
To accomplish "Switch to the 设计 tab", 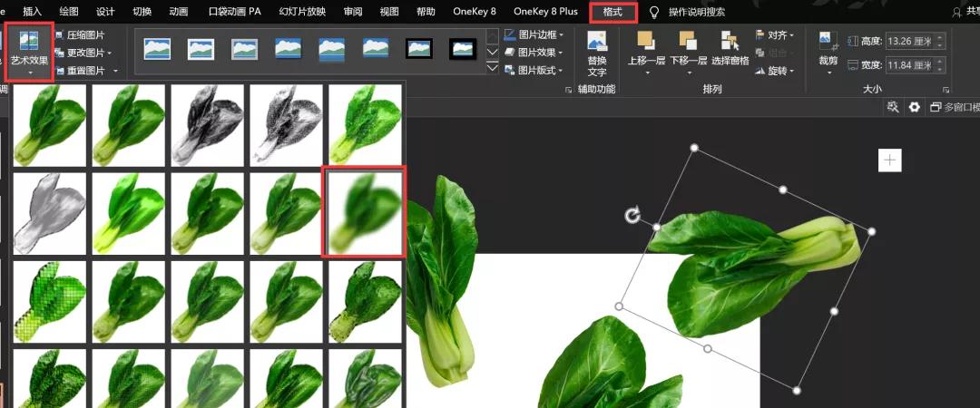I will pyautogui.click(x=105, y=11).
